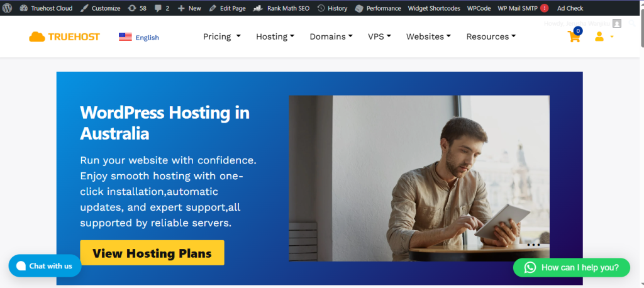Viewport: 644px width, 288px height.
Task: View the 2 pending comments
Action: pos(162,8)
